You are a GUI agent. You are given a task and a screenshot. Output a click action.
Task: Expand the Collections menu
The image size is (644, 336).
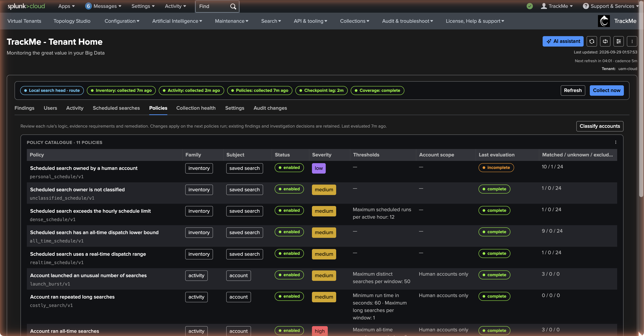[354, 21]
